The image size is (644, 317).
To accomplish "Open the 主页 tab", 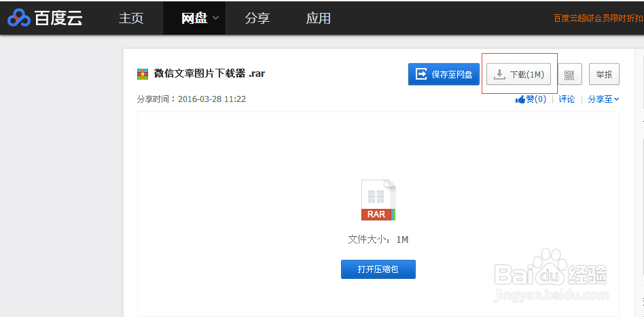I will point(131,18).
